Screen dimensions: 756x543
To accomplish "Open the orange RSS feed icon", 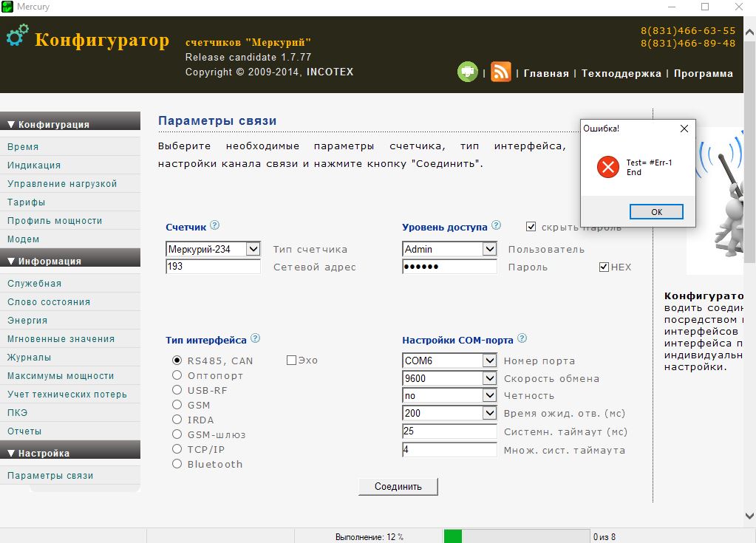I will (500, 72).
